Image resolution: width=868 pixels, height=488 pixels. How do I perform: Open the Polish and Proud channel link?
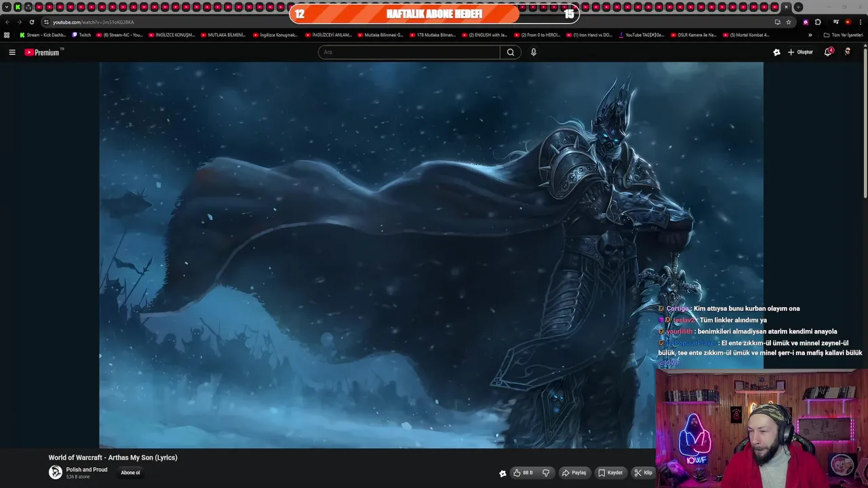(x=87, y=470)
